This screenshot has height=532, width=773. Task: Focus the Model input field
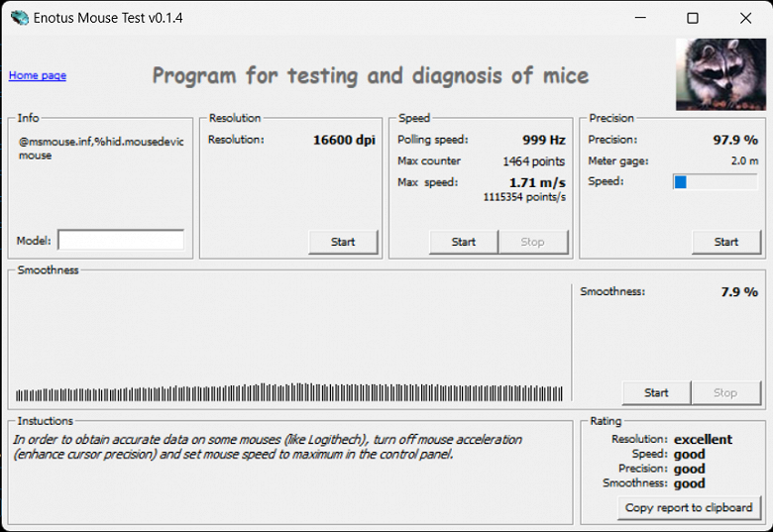[121, 241]
